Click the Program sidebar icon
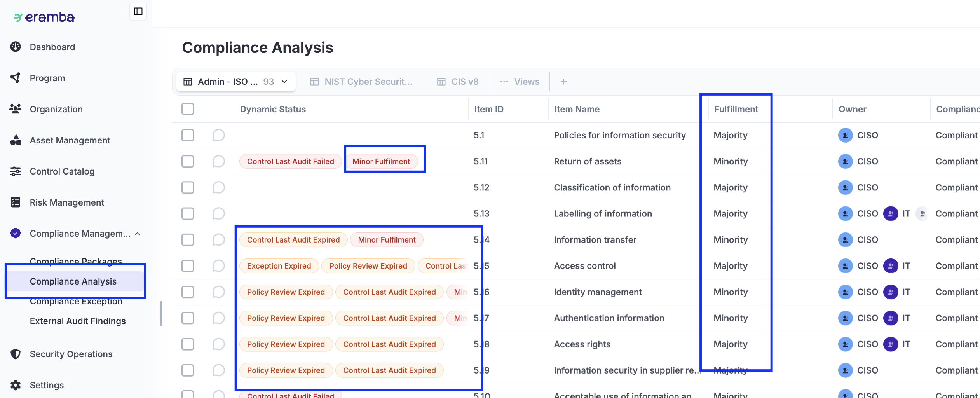This screenshot has height=398, width=980. (16, 78)
